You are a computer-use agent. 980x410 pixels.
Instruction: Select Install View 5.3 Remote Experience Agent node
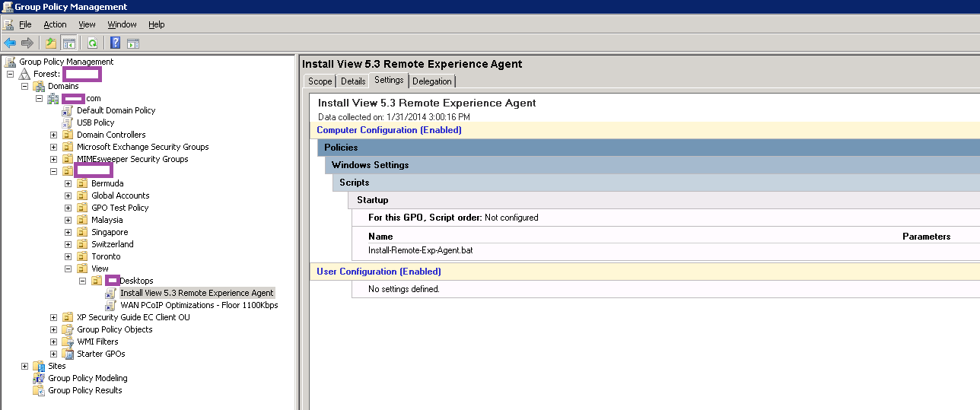pyautogui.click(x=197, y=293)
